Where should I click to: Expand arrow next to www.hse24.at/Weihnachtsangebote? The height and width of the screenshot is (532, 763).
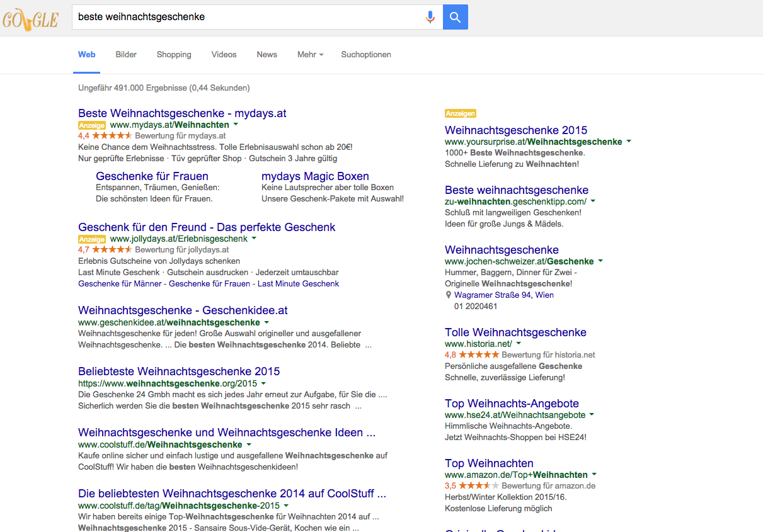pos(592,415)
